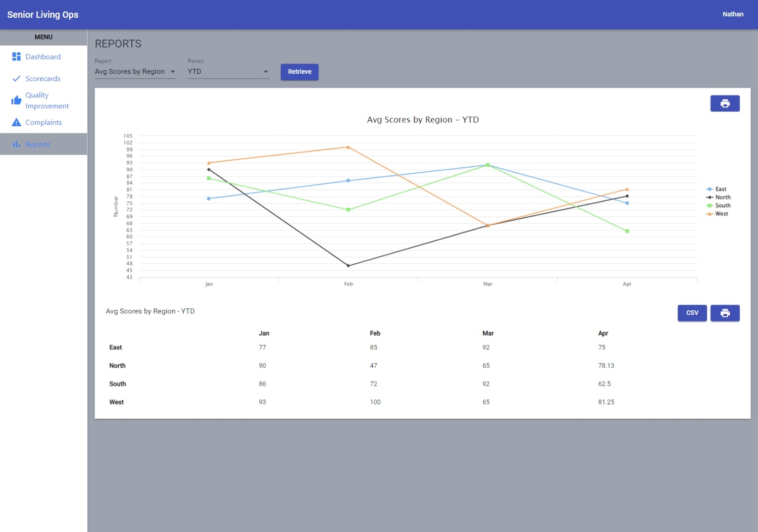Print the chart using the top printer icon
The width and height of the screenshot is (758, 532).
pos(724,103)
